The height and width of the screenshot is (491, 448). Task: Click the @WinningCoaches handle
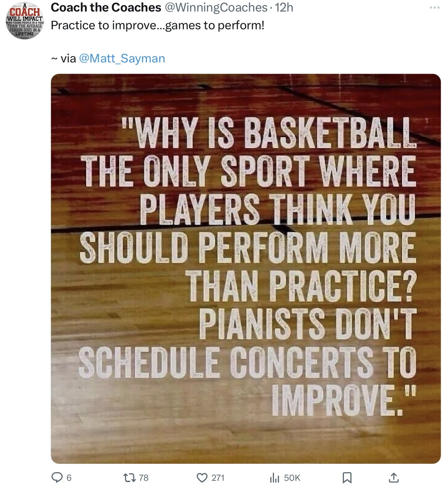coord(216,7)
